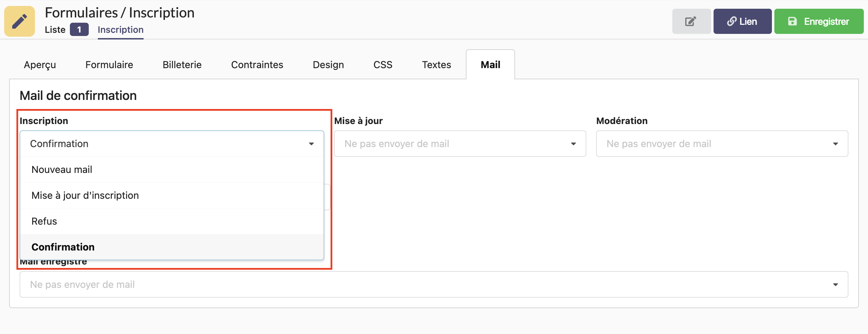This screenshot has width=868, height=334.
Task: Open the Liste view
Action: [55, 30]
